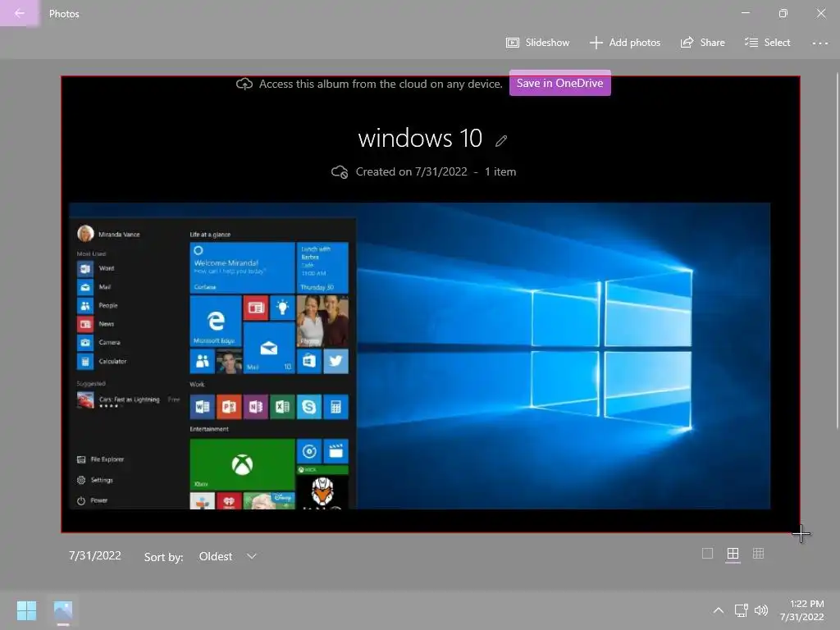Open the Share option
This screenshot has width=840, height=630.
pyautogui.click(x=702, y=43)
